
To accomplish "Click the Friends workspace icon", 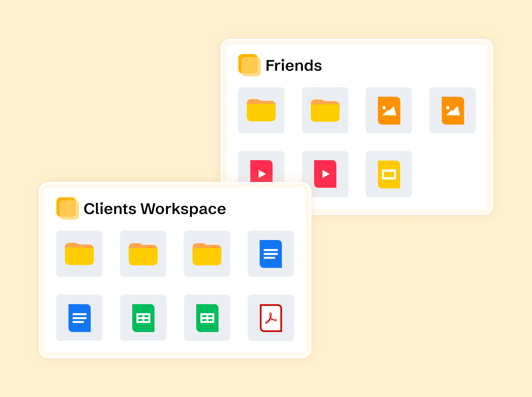I will (x=249, y=65).
